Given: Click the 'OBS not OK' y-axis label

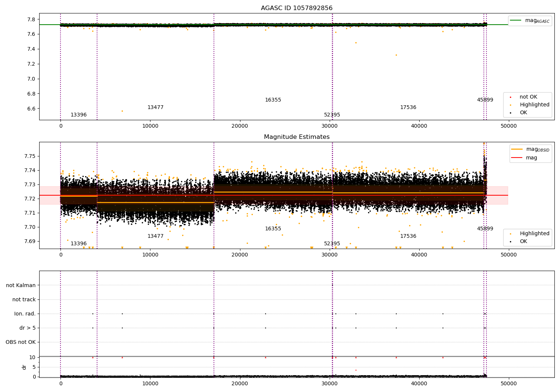Looking at the screenshot, I should (x=21, y=342).
